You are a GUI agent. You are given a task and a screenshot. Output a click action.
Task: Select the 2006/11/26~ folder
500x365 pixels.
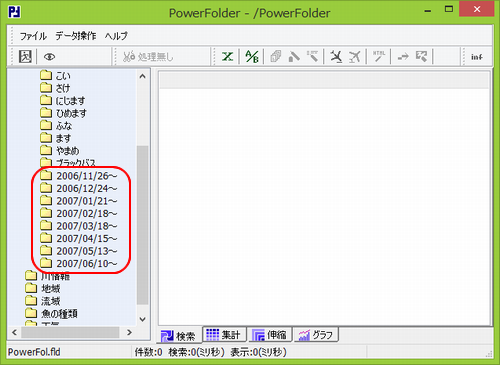click(79, 176)
